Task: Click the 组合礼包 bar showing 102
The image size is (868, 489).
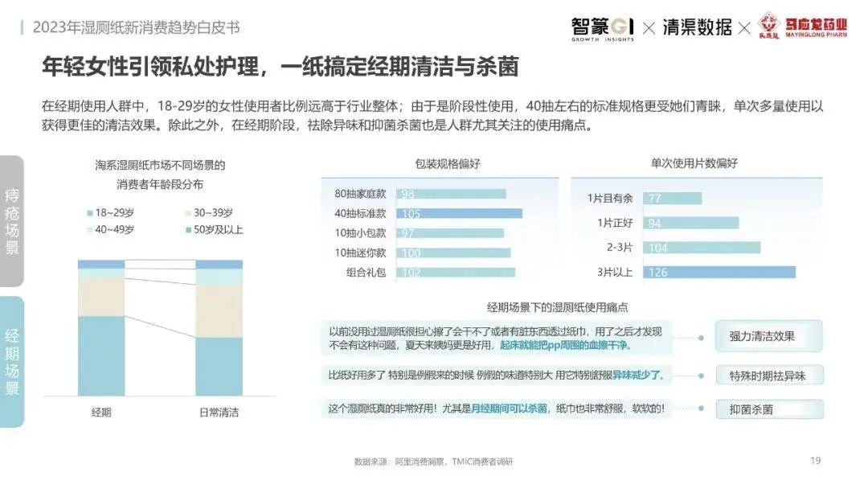Action: (455, 273)
